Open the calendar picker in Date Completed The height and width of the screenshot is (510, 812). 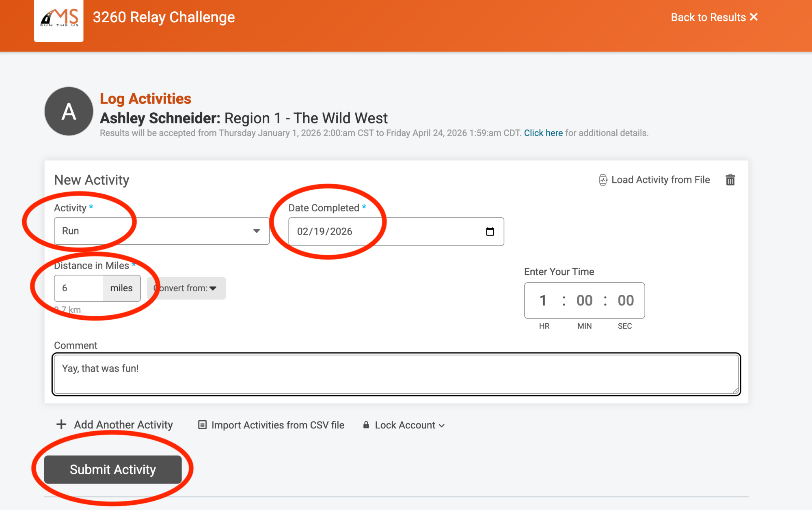[x=490, y=232]
